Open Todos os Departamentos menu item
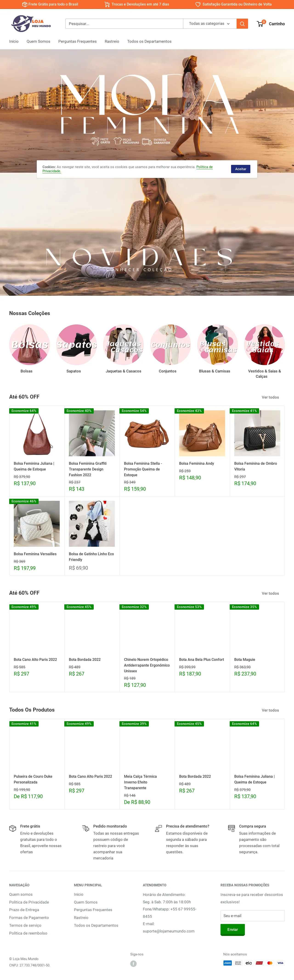Screen dimensions: 294x980 point(149,42)
